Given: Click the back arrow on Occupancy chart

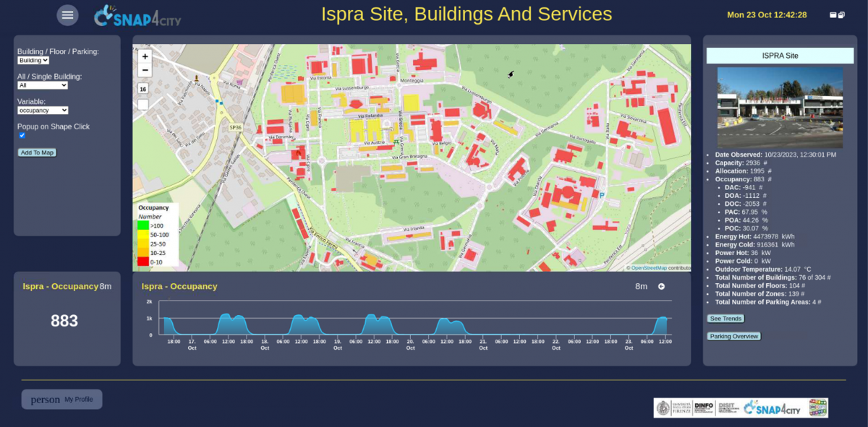Looking at the screenshot, I should pos(661,287).
